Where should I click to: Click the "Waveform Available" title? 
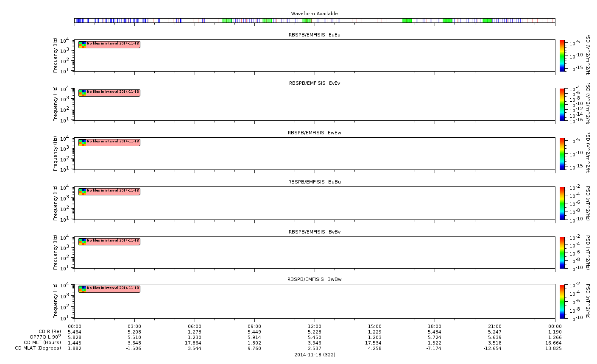click(x=314, y=14)
